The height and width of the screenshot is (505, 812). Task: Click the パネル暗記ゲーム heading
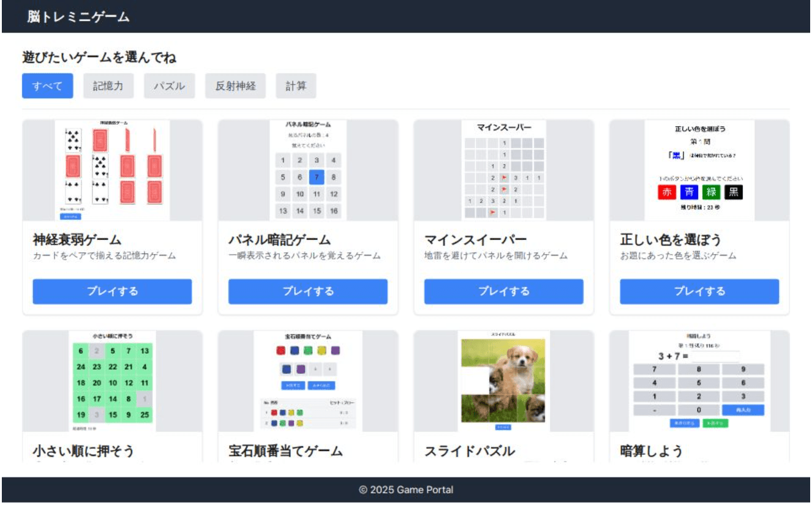(x=279, y=239)
